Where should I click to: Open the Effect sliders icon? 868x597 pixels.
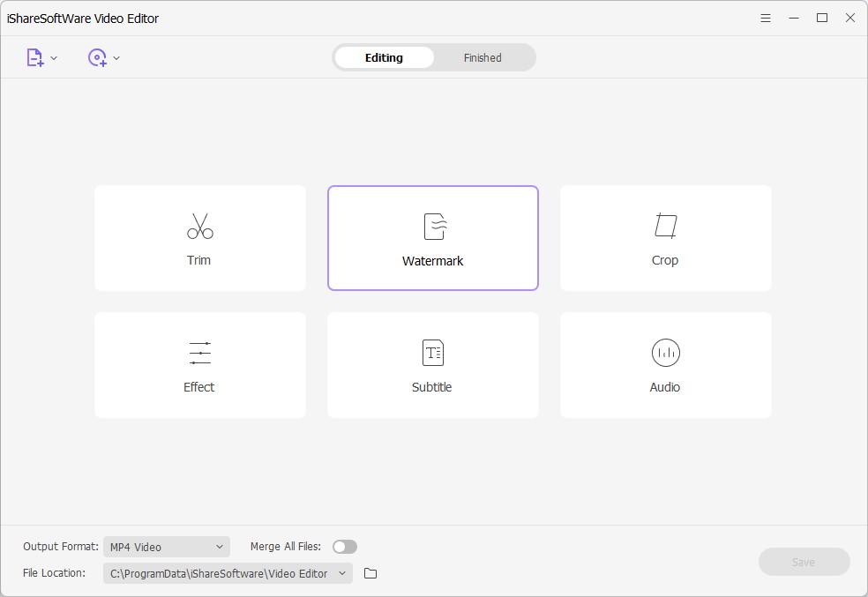point(199,353)
